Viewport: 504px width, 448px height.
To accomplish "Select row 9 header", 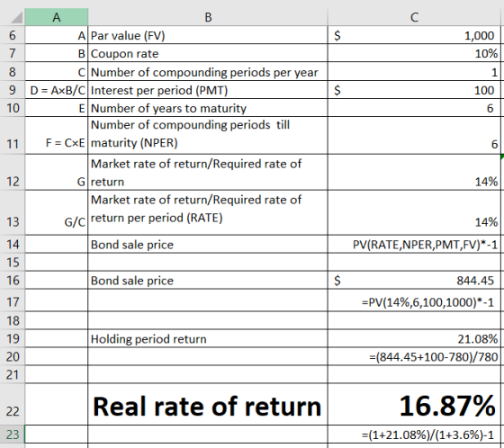I will pyautogui.click(x=13, y=90).
